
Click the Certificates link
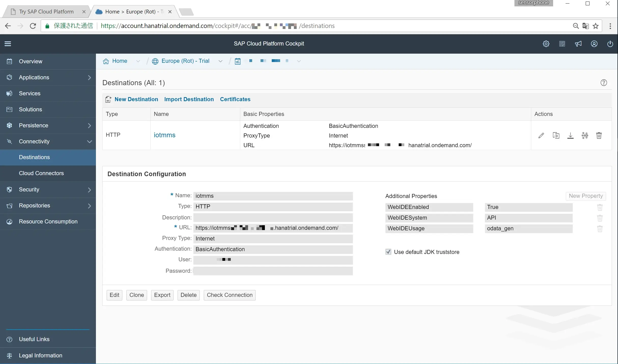[x=235, y=99]
